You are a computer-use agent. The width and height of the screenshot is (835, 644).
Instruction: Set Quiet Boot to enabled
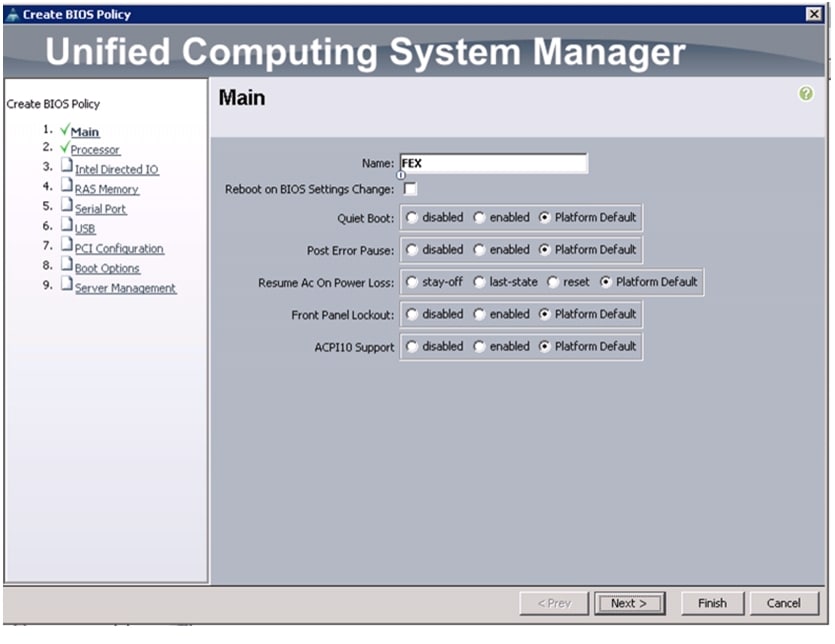coord(479,217)
